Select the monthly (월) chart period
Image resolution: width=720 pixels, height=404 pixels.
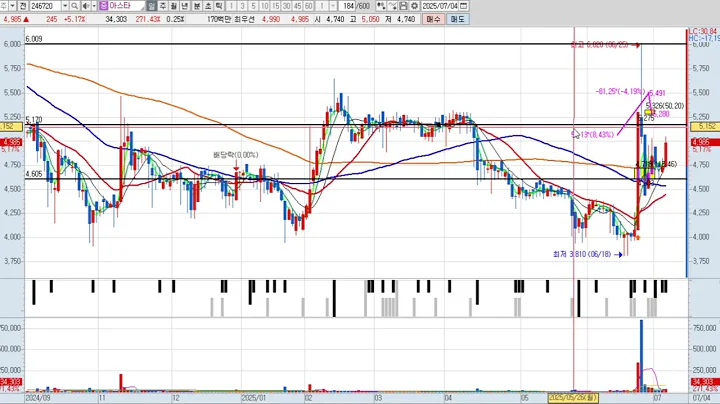(x=174, y=6)
